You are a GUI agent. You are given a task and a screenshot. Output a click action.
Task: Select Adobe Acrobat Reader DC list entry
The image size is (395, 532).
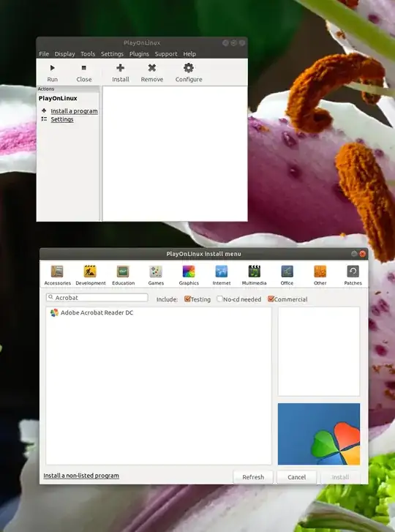click(x=159, y=312)
